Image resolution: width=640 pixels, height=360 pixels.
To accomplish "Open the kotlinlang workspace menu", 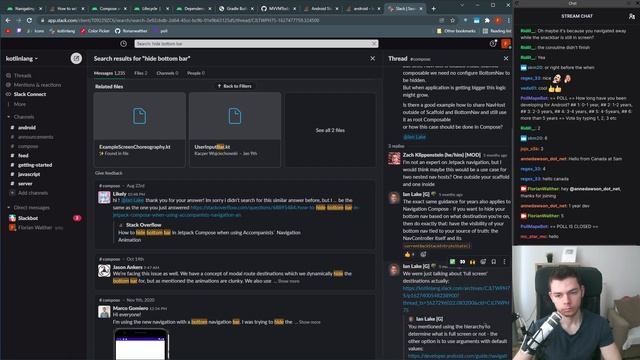I will (x=22, y=59).
